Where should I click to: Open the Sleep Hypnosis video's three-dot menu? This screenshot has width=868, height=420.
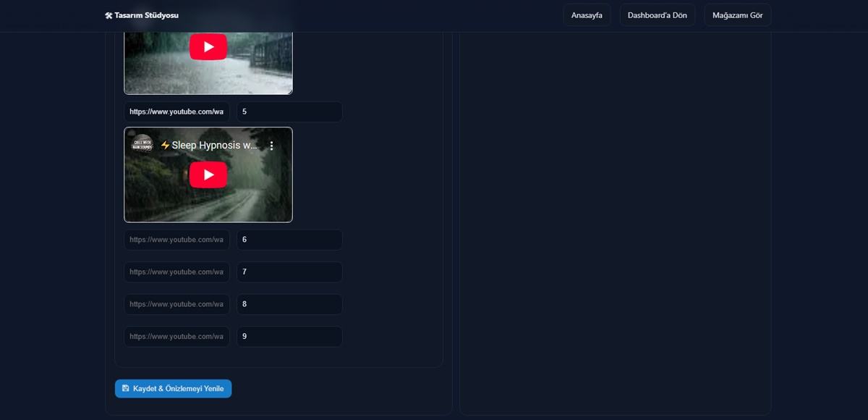(x=272, y=146)
